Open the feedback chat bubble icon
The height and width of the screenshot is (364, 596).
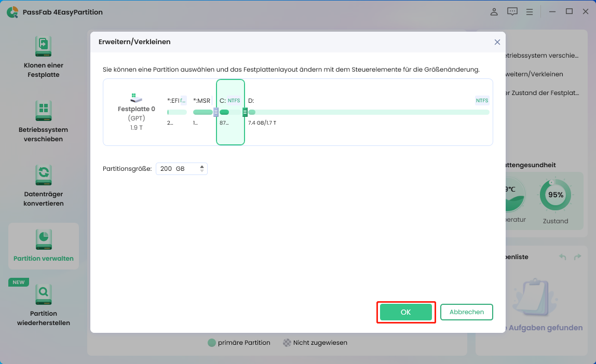[x=512, y=11]
